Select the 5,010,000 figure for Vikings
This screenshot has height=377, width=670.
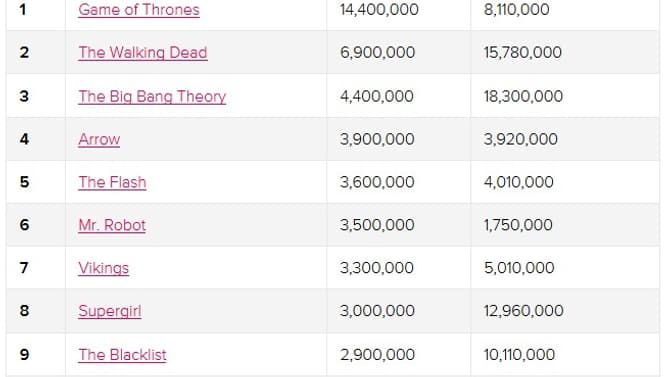(519, 268)
